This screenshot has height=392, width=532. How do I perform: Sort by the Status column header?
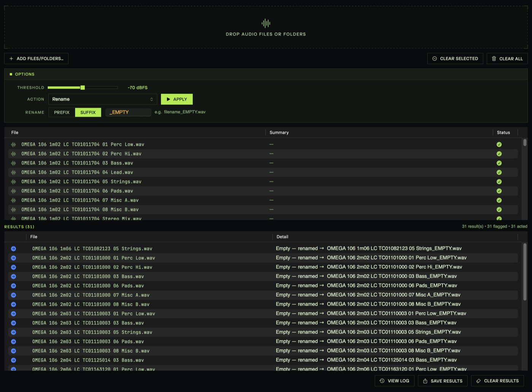coord(503,133)
